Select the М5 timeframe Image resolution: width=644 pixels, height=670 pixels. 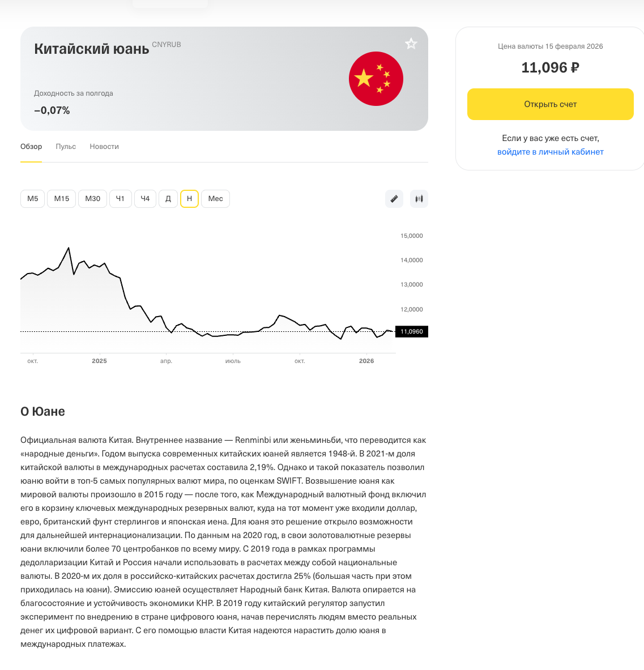click(x=33, y=199)
